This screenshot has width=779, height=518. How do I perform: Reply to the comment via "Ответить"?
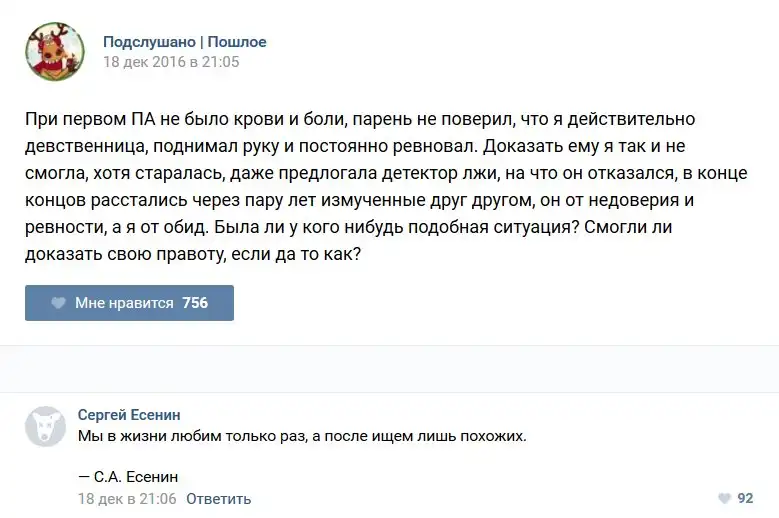coord(218,498)
